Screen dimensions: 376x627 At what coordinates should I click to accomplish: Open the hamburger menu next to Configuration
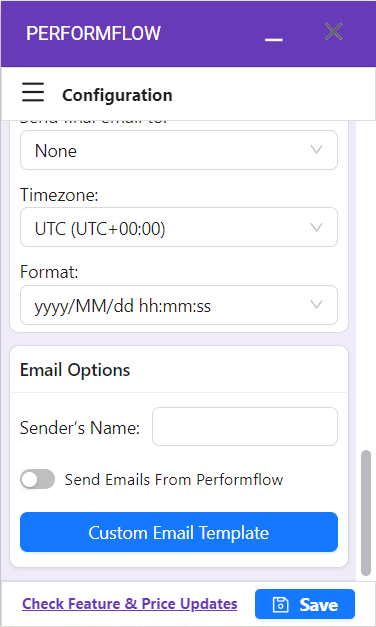[x=33, y=92]
